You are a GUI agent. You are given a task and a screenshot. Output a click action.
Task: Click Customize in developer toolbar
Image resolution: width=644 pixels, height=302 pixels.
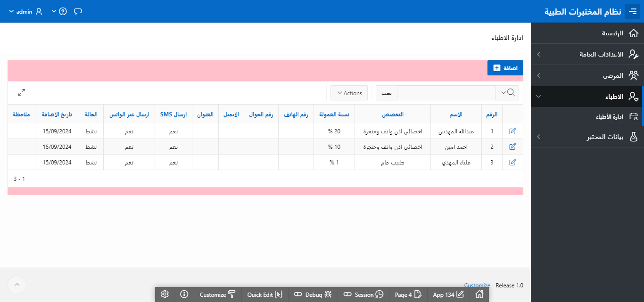(217, 294)
